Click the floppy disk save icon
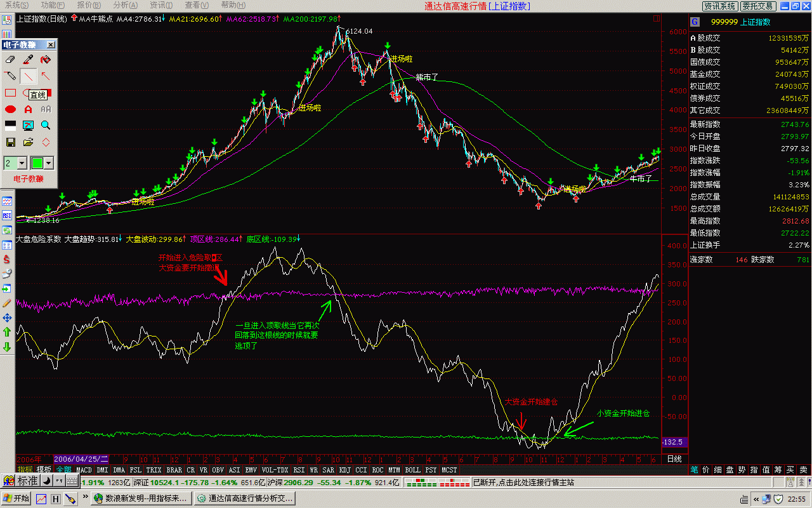812x508 pixels. [x=10, y=142]
